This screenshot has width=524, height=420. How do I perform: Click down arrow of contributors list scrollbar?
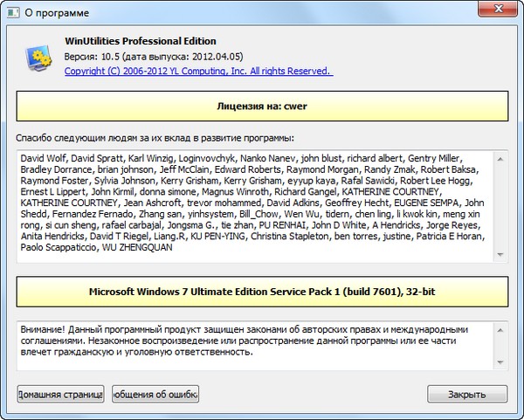(500, 255)
